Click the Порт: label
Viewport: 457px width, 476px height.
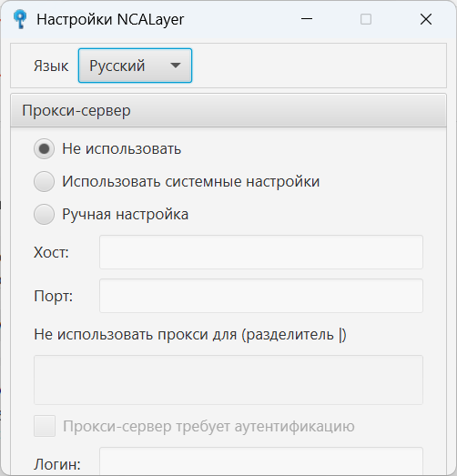click(x=53, y=296)
